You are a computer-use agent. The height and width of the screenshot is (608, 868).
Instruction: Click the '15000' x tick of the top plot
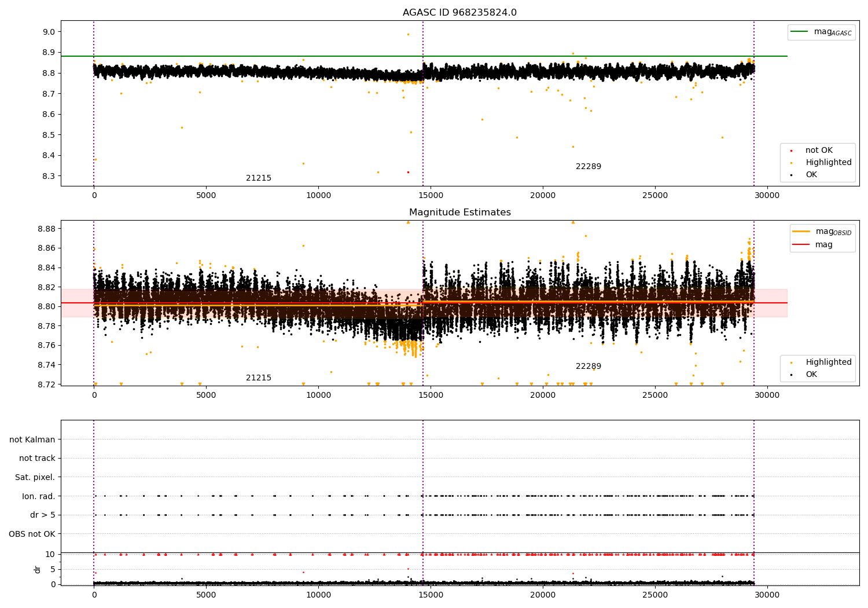431,196
